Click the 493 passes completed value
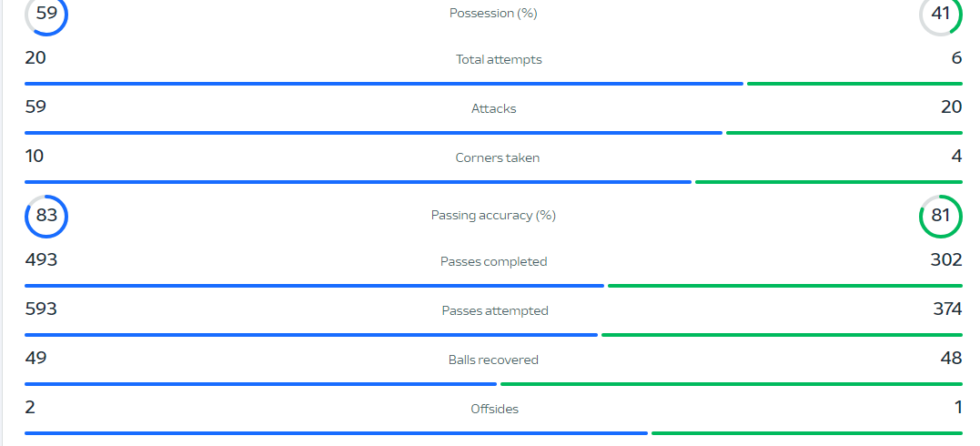Screen dimensions: 980x446 click(41, 259)
